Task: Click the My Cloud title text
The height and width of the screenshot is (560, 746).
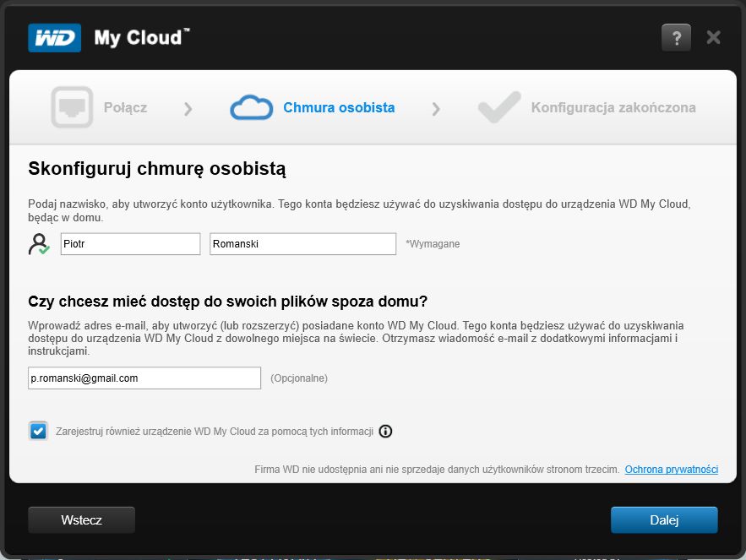Action: pos(141,38)
